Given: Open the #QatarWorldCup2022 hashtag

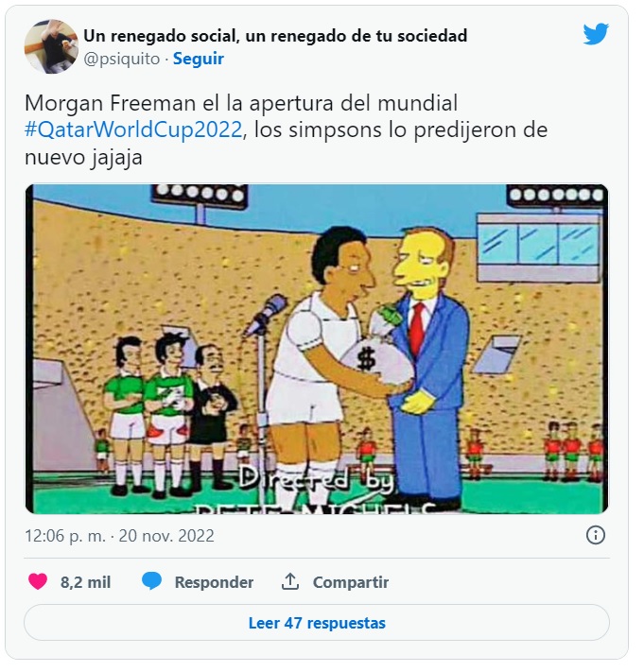Looking at the screenshot, I should tap(133, 129).
